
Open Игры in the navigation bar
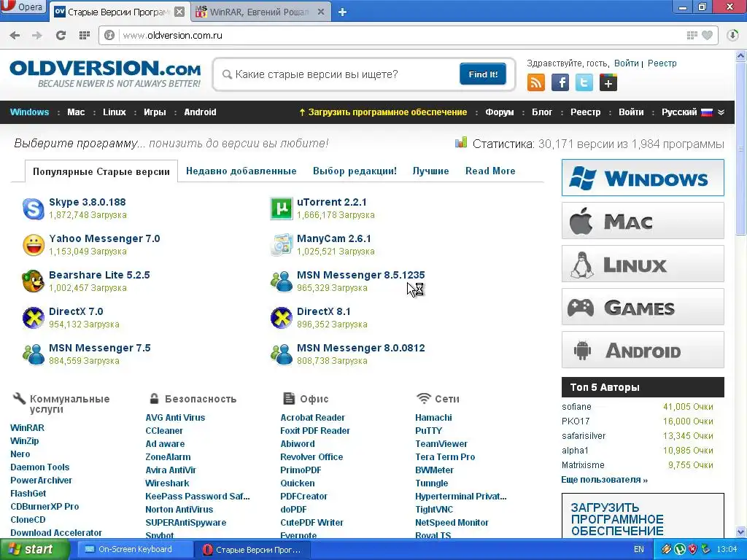point(155,112)
